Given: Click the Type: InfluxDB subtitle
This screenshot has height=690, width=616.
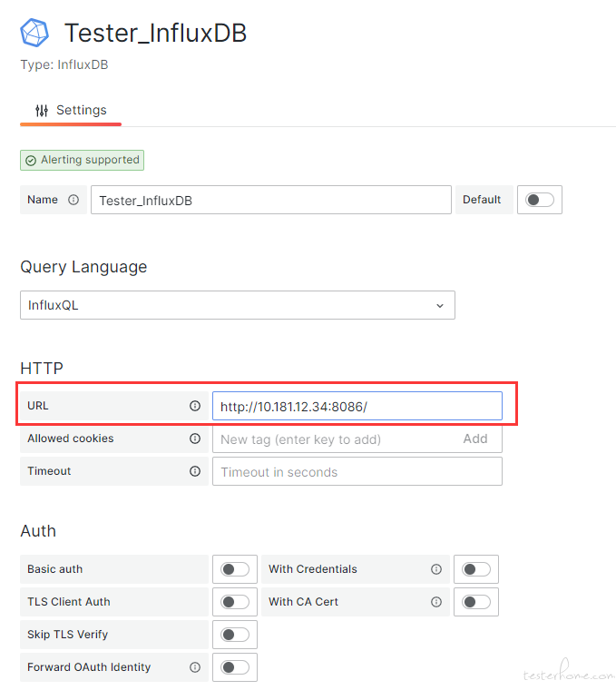Looking at the screenshot, I should coord(64,64).
